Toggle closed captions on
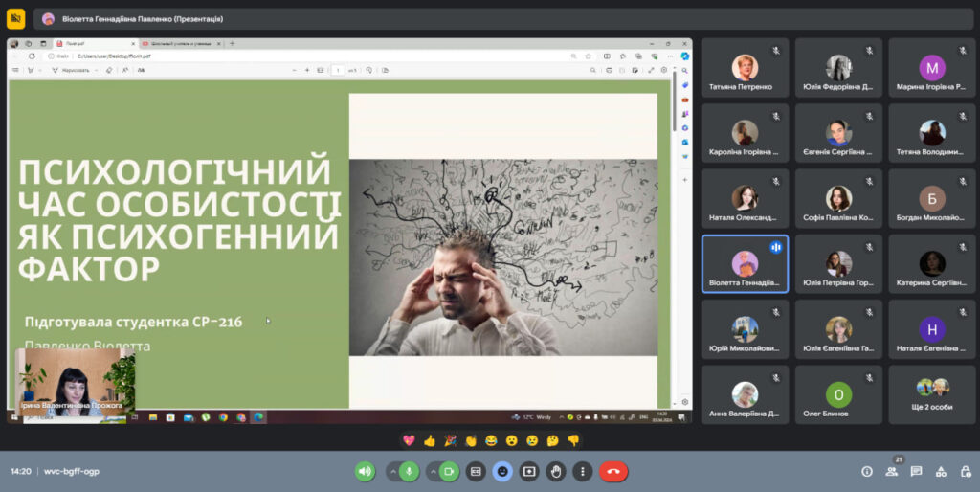 [x=476, y=471]
